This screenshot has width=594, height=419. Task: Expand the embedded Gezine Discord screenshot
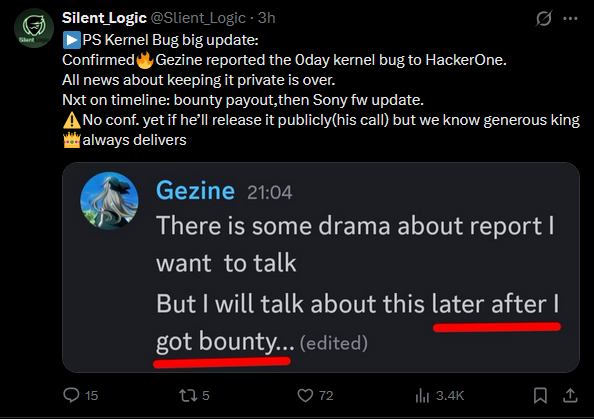tap(321, 267)
